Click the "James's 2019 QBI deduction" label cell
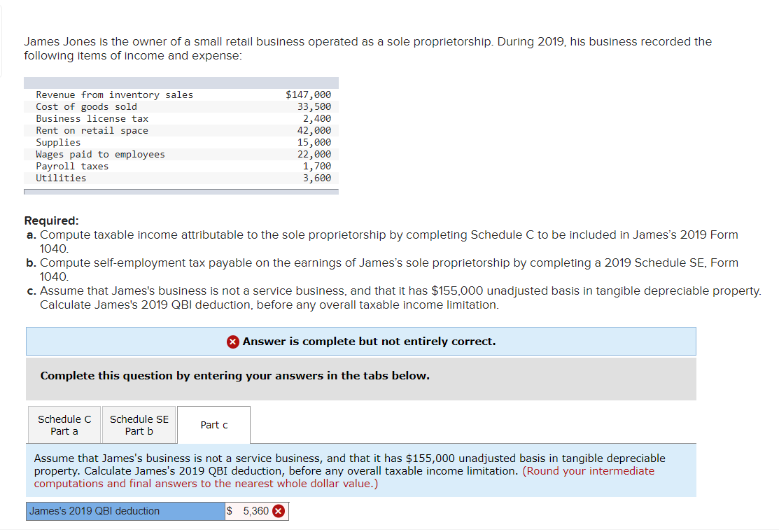This screenshot has height=532, width=779. coord(126,510)
